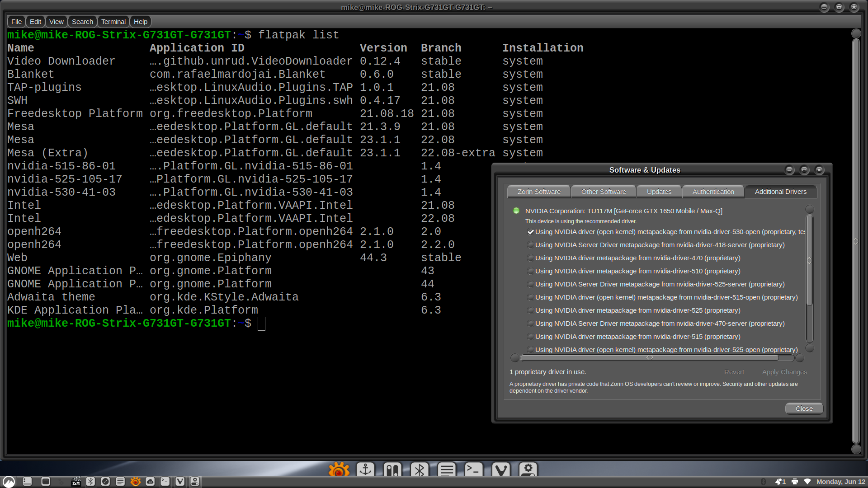
Task: Maximize the Software & Updates dialog
Action: [804, 170]
